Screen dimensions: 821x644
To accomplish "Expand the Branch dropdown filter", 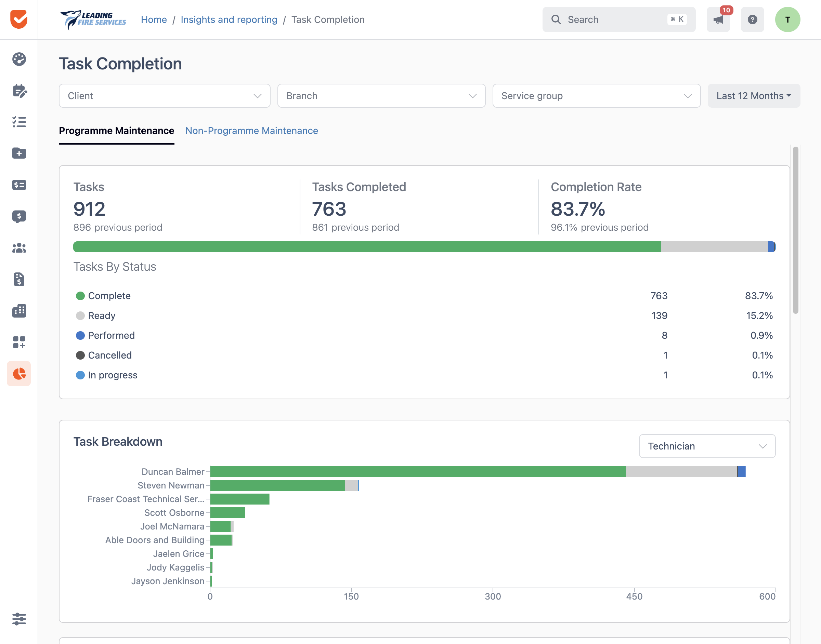I will [381, 96].
